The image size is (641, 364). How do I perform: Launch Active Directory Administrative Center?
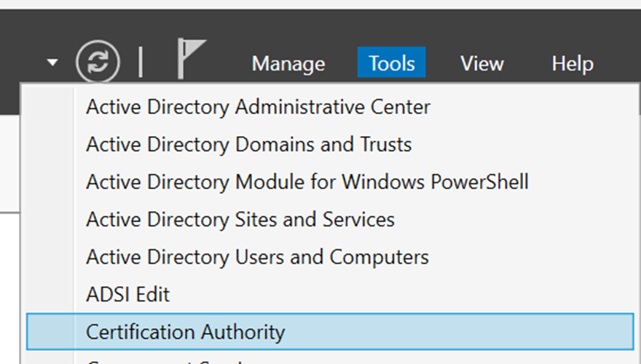click(258, 107)
